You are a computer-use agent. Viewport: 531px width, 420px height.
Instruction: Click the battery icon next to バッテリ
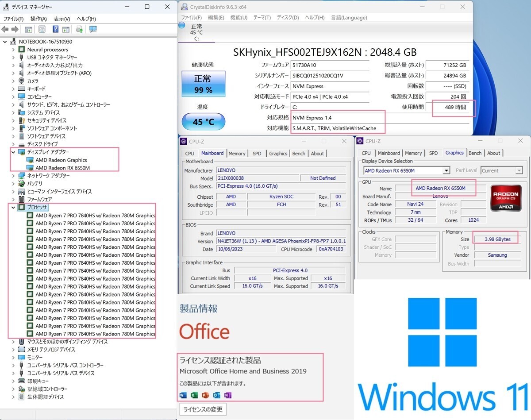pyautogui.click(x=22, y=183)
